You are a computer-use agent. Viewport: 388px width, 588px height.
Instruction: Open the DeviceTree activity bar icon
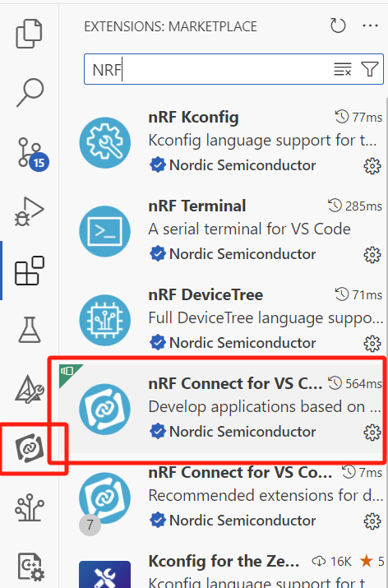(x=30, y=507)
